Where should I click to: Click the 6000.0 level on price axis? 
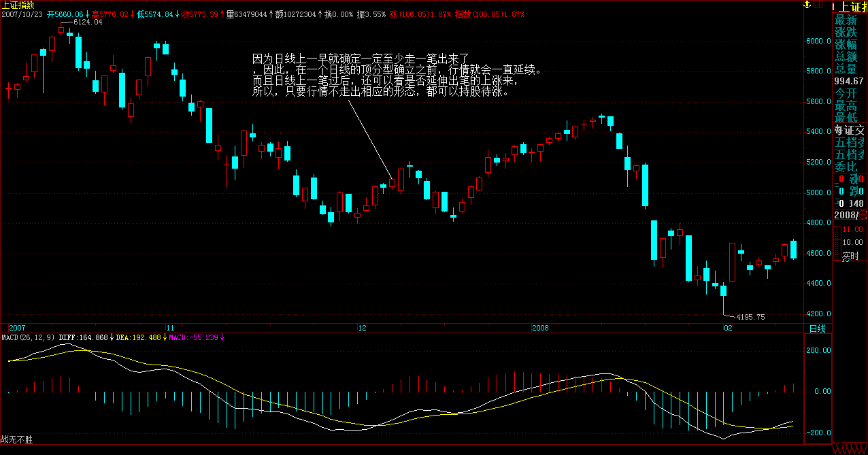(x=818, y=41)
